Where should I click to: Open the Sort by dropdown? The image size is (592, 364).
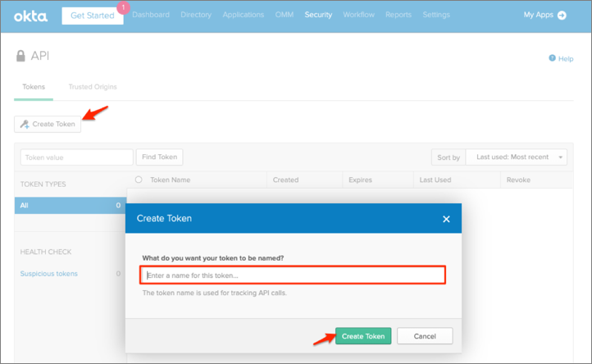point(516,157)
